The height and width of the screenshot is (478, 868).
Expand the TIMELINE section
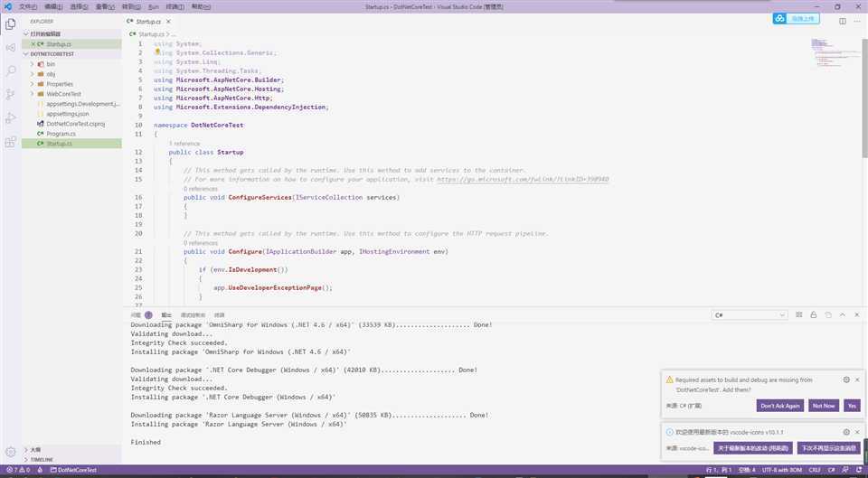point(72,460)
